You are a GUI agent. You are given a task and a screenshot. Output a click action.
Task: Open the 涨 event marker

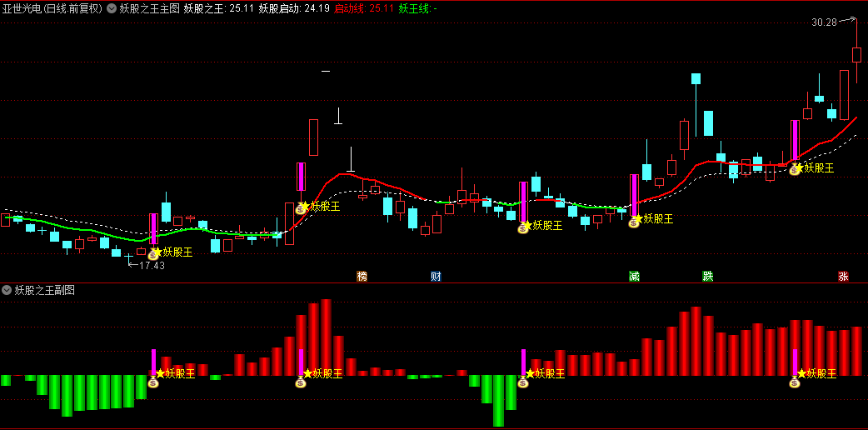(843, 276)
